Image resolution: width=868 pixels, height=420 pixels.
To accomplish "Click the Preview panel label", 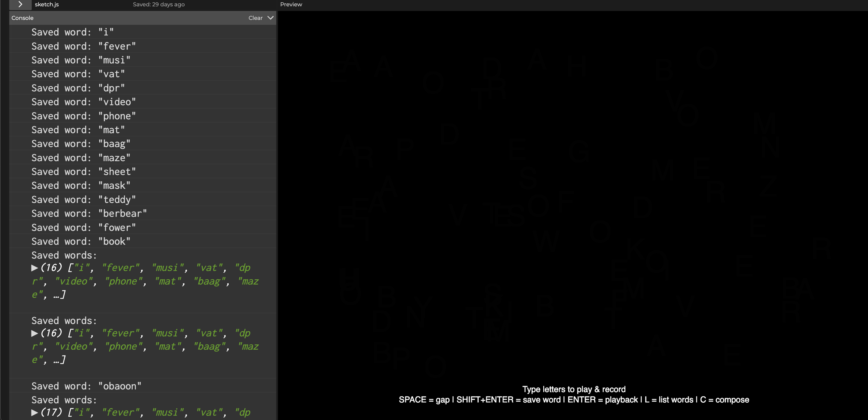I will click(291, 4).
